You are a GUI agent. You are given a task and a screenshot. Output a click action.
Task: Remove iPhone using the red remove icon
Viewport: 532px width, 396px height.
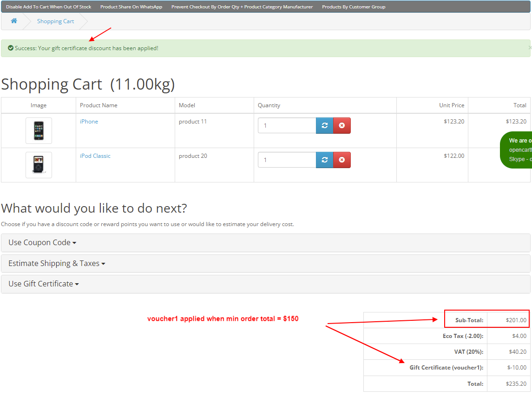[x=342, y=125]
